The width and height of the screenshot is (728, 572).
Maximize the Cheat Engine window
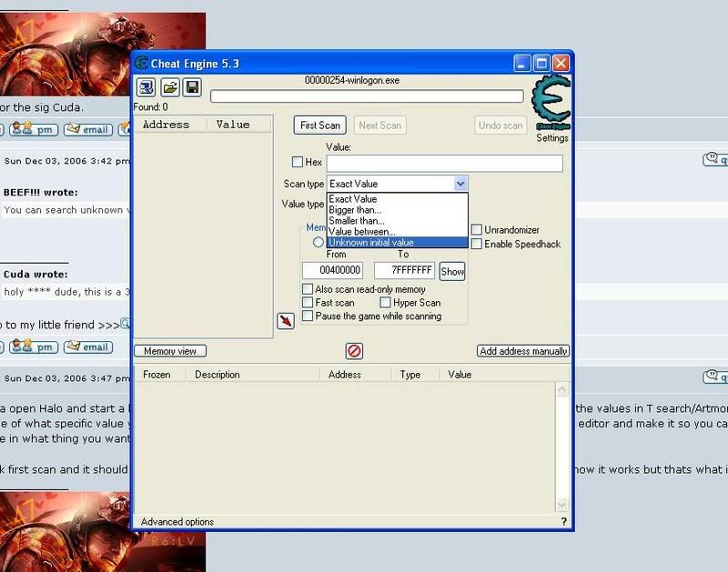[x=541, y=63]
